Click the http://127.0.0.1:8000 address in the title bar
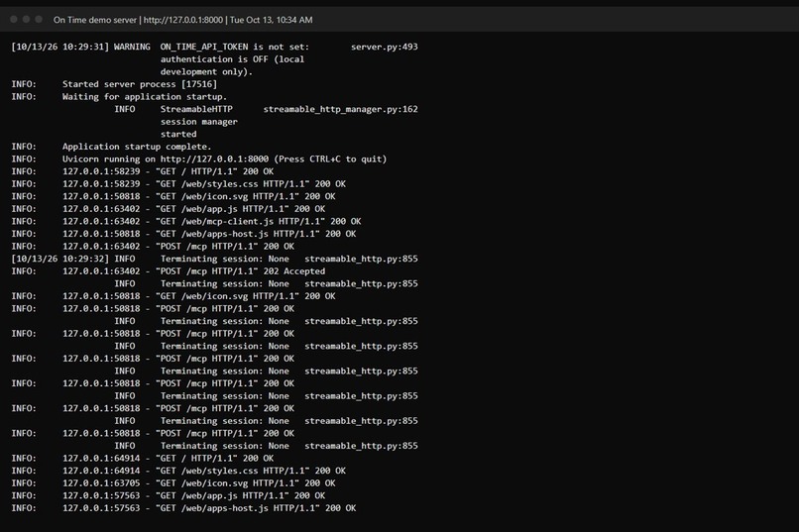This screenshot has height=532, width=799. [183, 20]
